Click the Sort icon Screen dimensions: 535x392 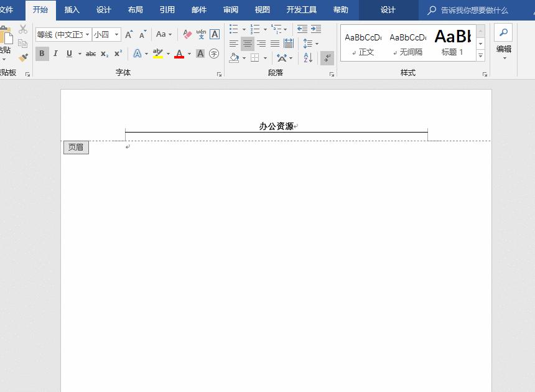click(308, 58)
